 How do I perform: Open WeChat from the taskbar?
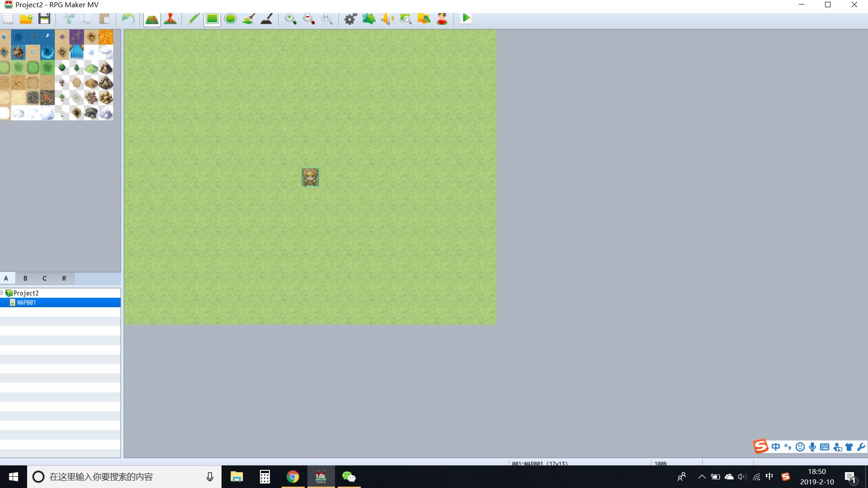tap(349, 477)
